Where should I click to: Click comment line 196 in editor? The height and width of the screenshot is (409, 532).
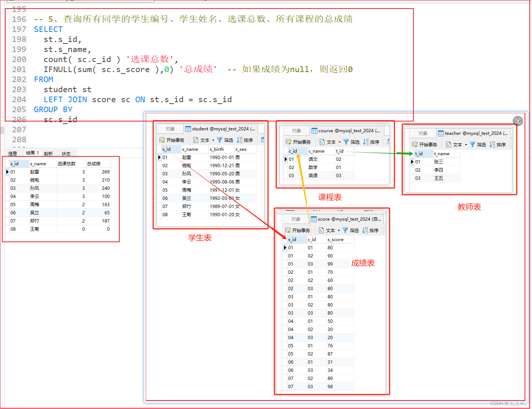pos(193,19)
